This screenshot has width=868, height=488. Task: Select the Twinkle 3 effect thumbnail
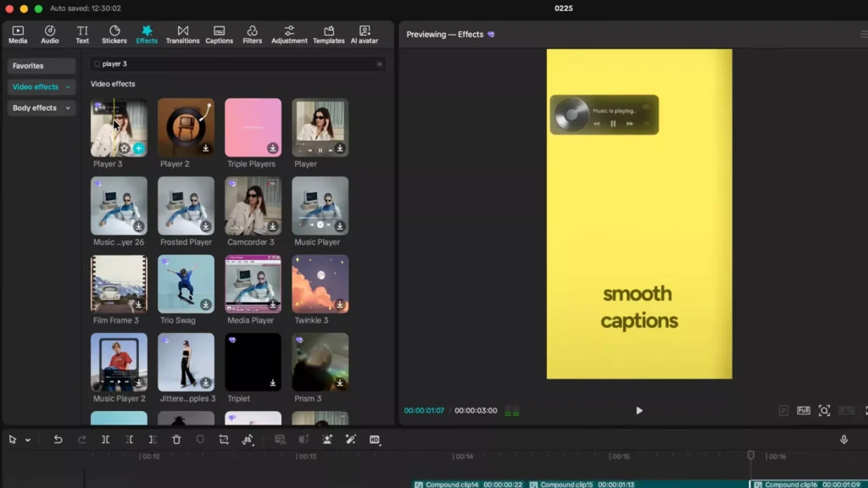(320, 284)
